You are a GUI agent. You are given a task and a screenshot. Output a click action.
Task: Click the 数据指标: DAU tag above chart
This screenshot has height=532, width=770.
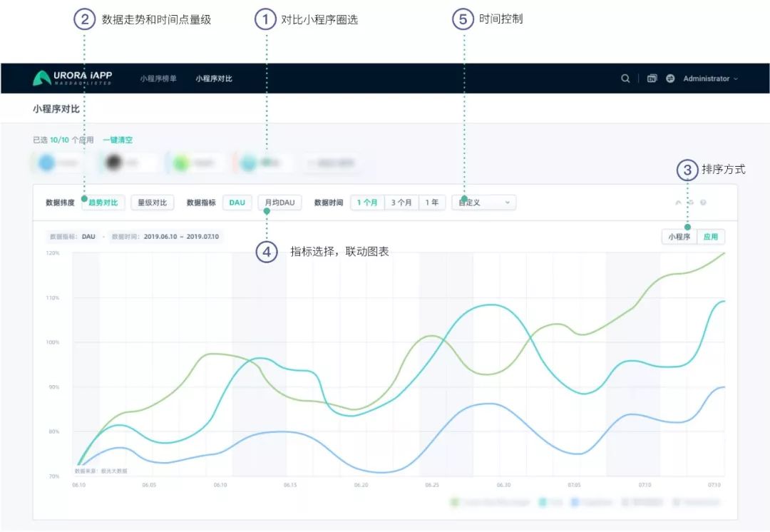coord(73,236)
